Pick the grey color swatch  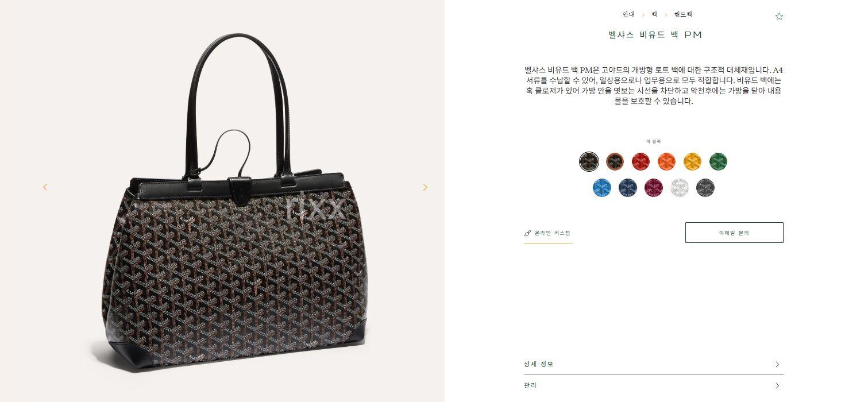click(x=705, y=188)
